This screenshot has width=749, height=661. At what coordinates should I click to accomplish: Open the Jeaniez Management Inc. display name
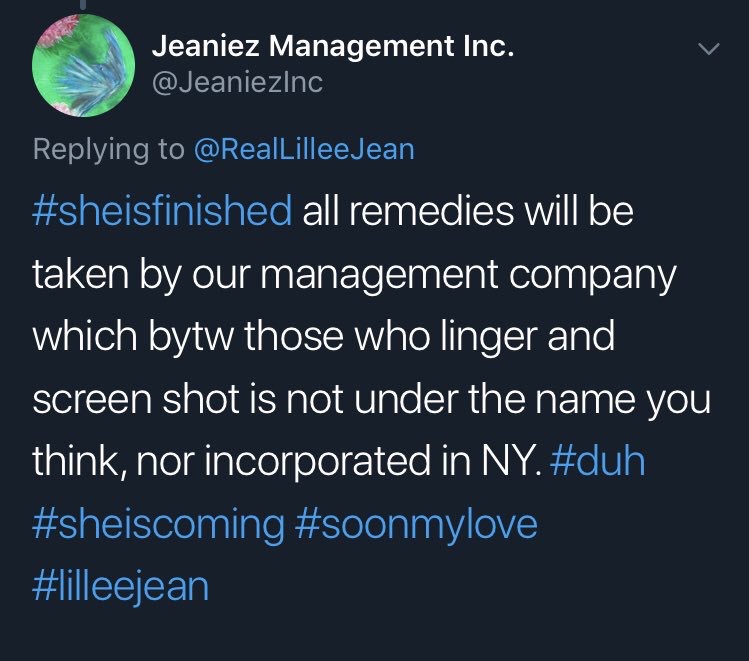click(333, 46)
